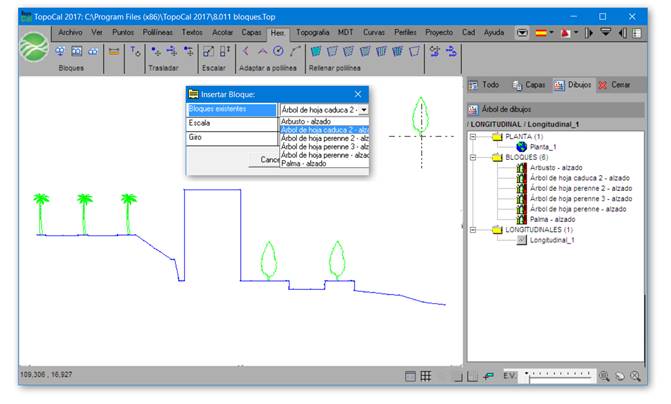Close the Insertar Bloque dialog

358,94
